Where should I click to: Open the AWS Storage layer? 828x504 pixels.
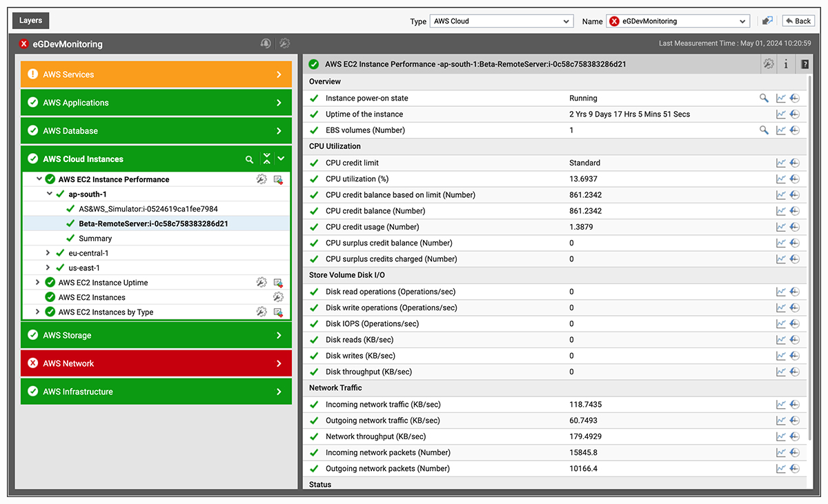156,336
